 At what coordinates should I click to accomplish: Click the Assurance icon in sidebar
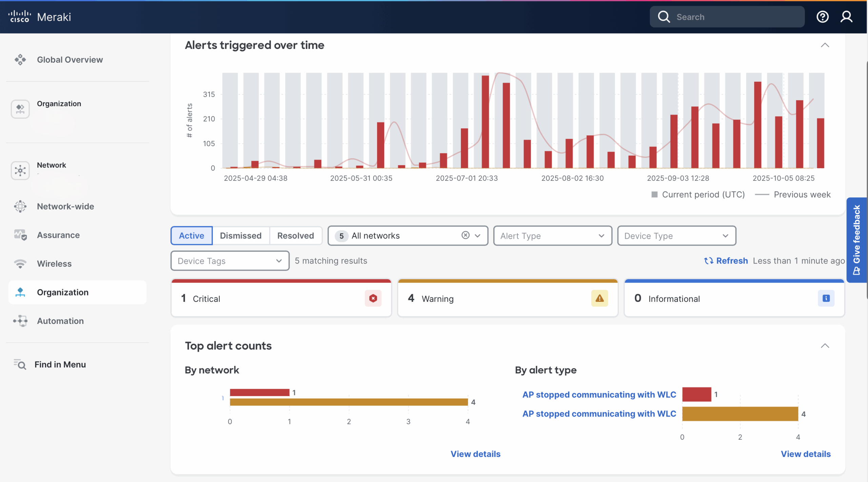(x=20, y=235)
